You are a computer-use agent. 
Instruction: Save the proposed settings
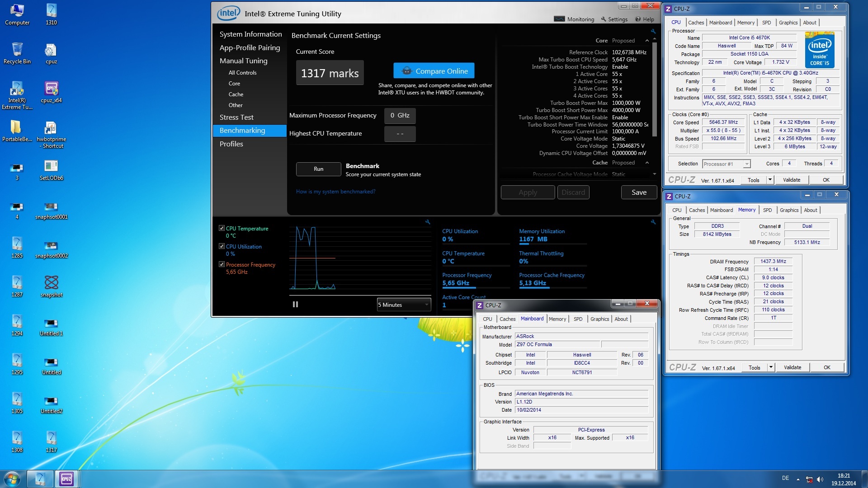[639, 192]
